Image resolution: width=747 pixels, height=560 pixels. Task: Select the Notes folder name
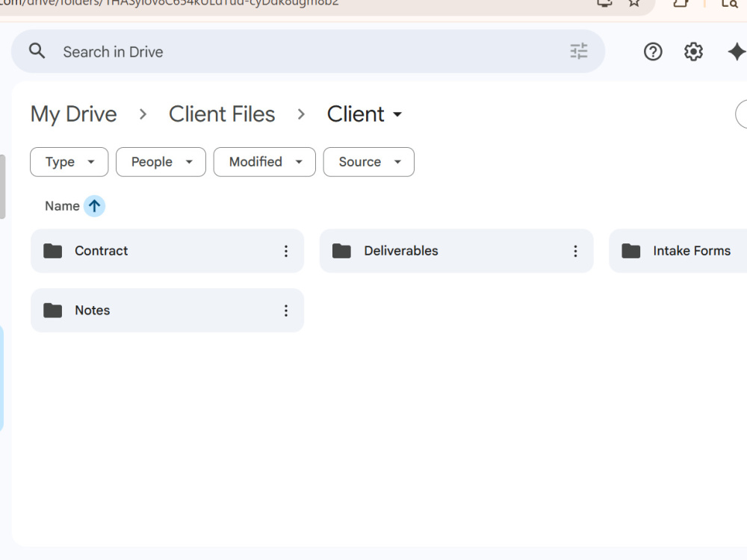coord(93,311)
